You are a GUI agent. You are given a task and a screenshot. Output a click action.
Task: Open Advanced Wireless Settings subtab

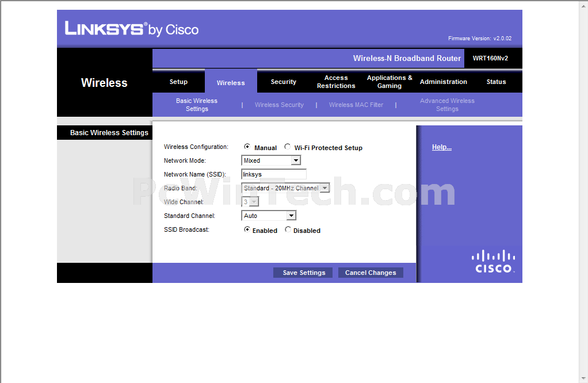click(x=447, y=105)
